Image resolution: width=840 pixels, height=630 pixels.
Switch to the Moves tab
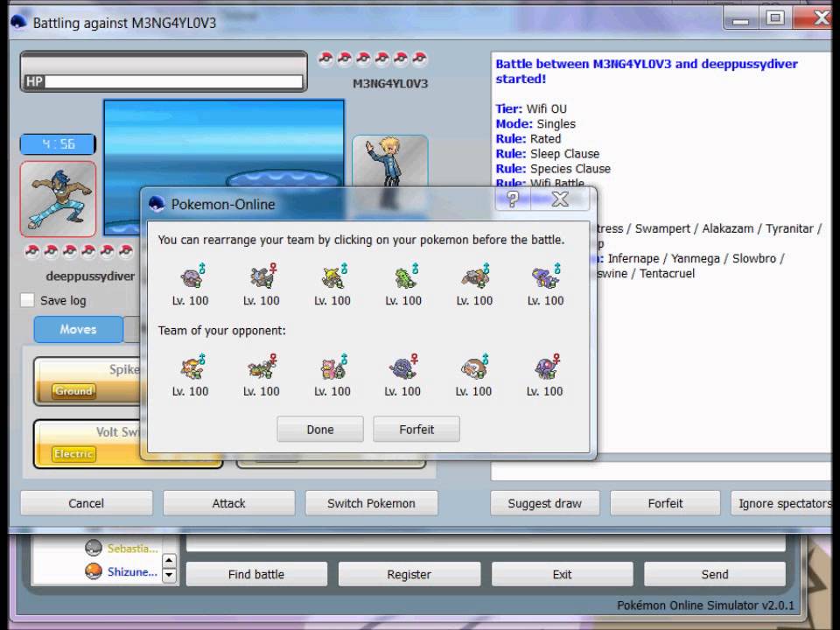click(x=78, y=329)
